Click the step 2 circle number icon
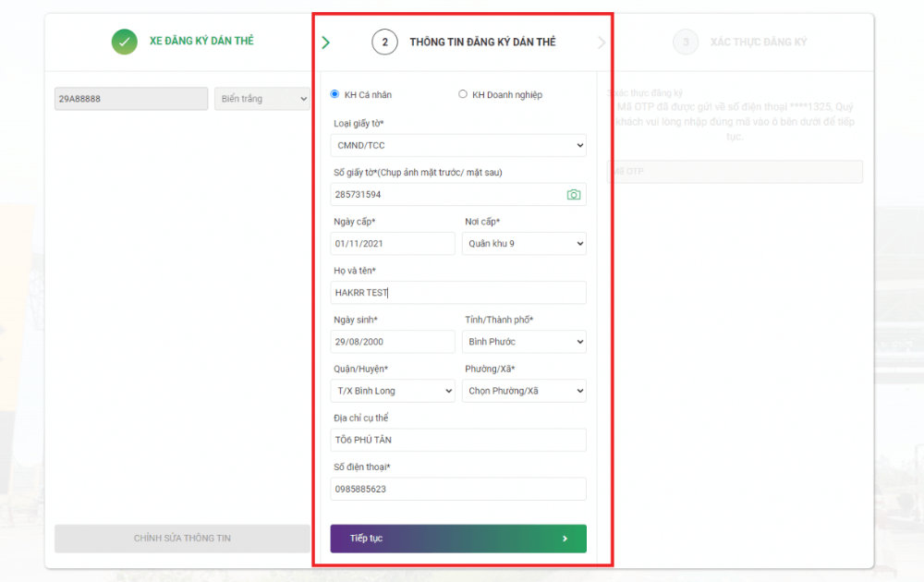924x582 pixels. tap(384, 42)
